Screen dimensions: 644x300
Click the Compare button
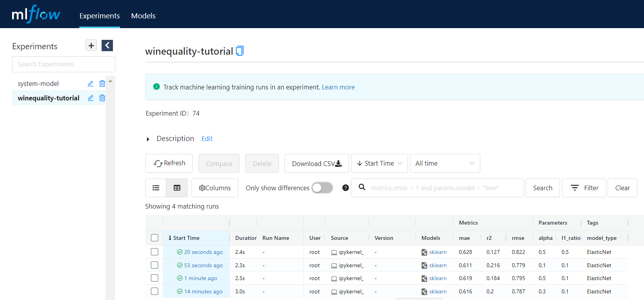click(x=219, y=163)
